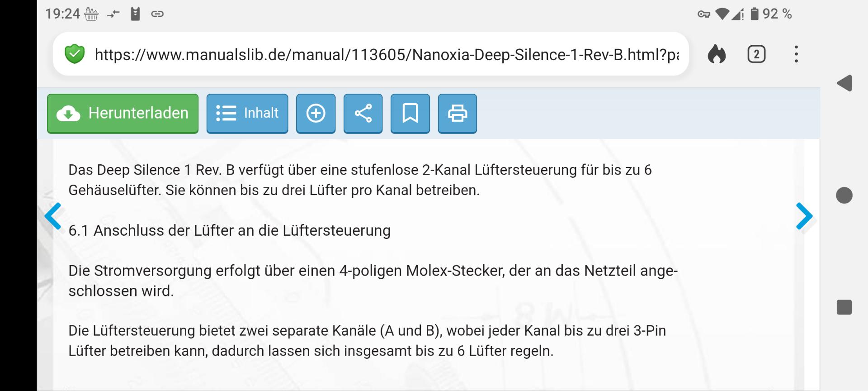Screen dimensions: 868x391
Task: Open the tab switcher showing 2 tabs
Action: pyautogui.click(x=756, y=54)
